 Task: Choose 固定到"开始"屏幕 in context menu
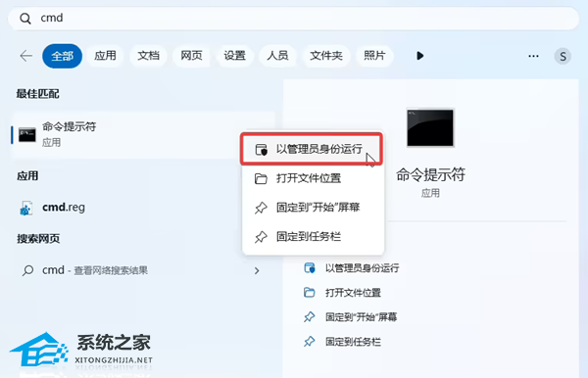point(314,208)
